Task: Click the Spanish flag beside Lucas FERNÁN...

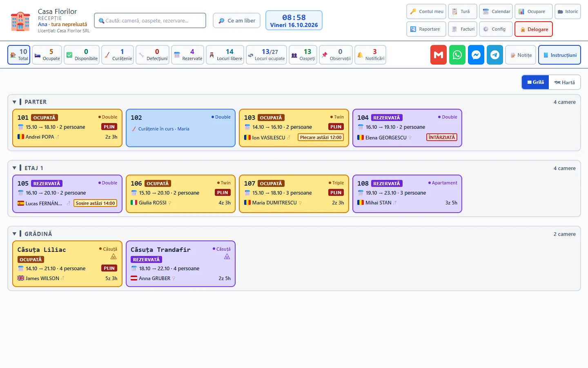Action: click(21, 203)
